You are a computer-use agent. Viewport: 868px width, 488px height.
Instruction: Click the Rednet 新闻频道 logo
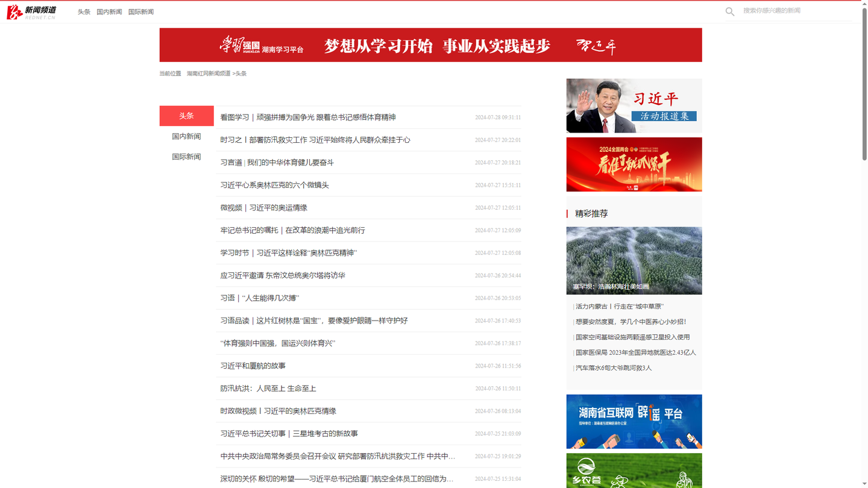click(x=31, y=11)
